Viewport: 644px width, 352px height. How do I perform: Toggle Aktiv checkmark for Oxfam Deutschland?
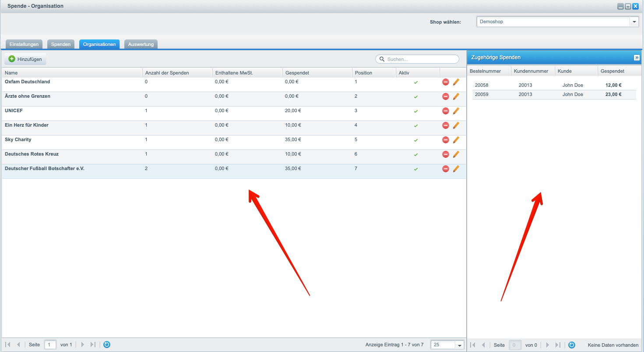point(416,82)
